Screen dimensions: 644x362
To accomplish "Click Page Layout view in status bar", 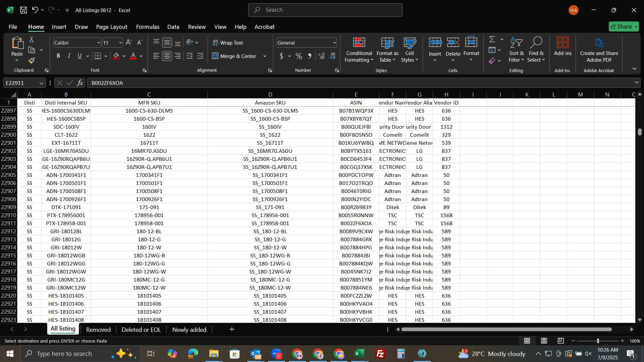I will coord(544,341).
